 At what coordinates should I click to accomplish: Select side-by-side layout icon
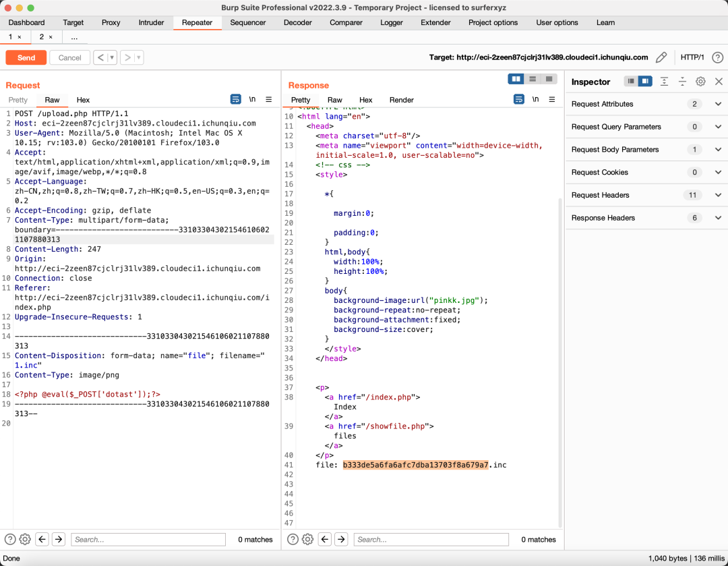(x=516, y=79)
